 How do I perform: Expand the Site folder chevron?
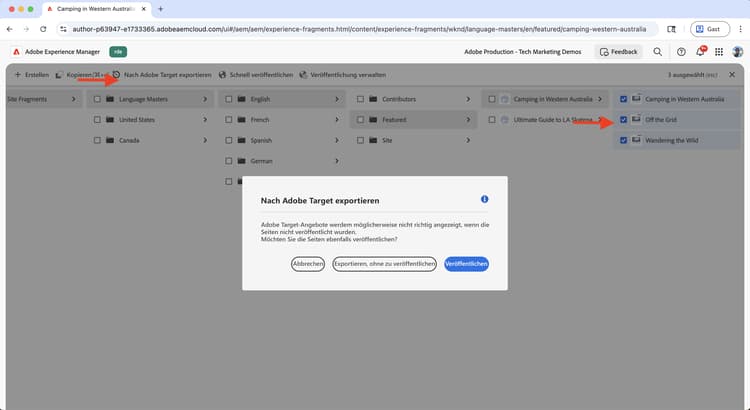tap(468, 140)
